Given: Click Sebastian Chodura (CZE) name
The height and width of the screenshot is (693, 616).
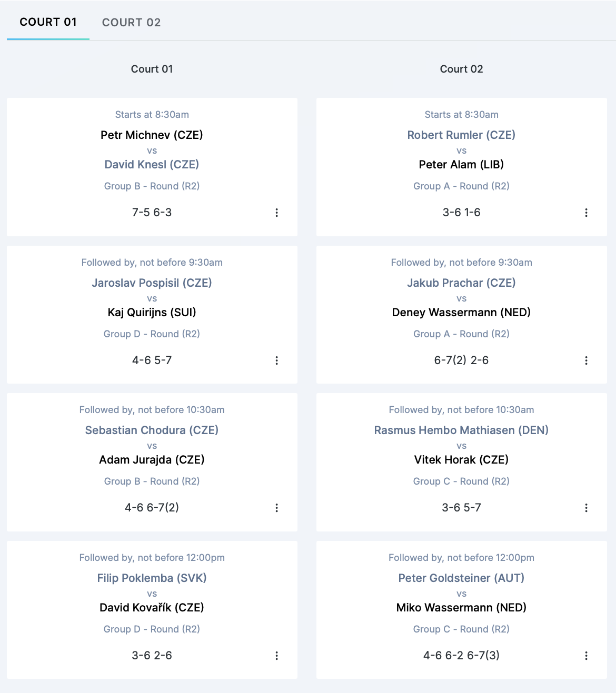Looking at the screenshot, I should point(152,430).
